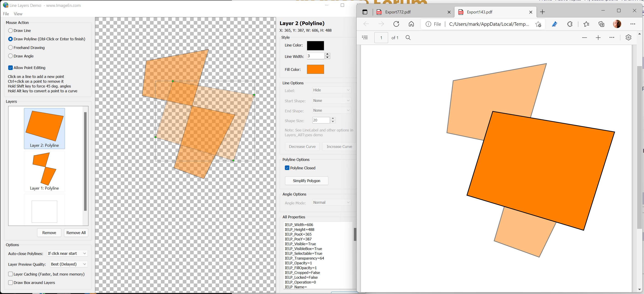Image resolution: width=644 pixels, height=294 pixels.
Task: Click the Remove All button
Action: point(76,232)
